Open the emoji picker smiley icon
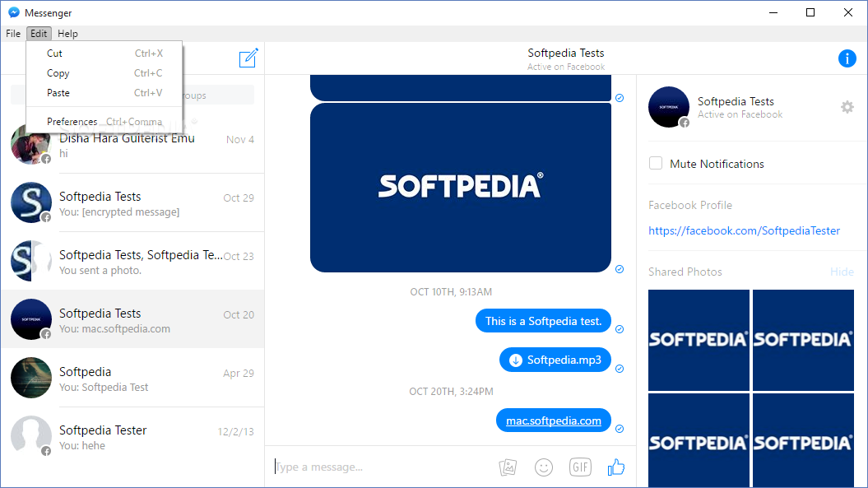868x488 pixels. tap(544, 467)
